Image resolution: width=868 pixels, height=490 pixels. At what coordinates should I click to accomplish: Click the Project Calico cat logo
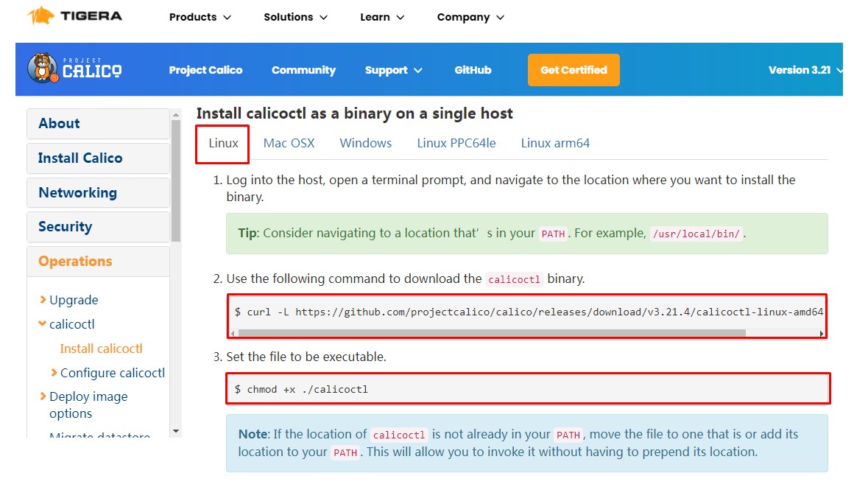pos(75,69)
